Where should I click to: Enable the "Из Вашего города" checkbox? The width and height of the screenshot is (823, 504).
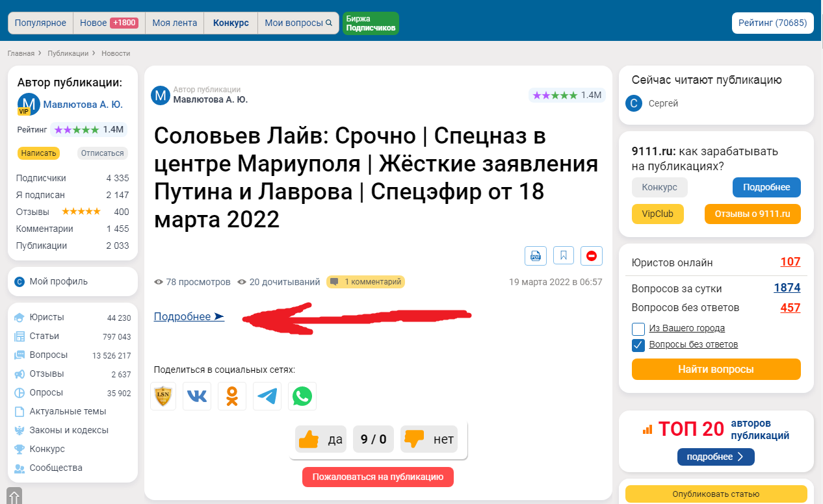[x=638, y=329]
